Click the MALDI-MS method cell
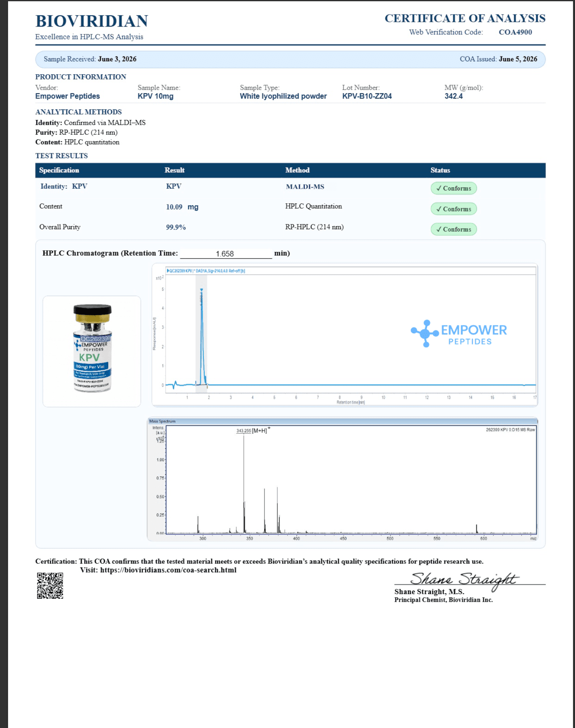 pyautogui.click(x=305, y=186)
